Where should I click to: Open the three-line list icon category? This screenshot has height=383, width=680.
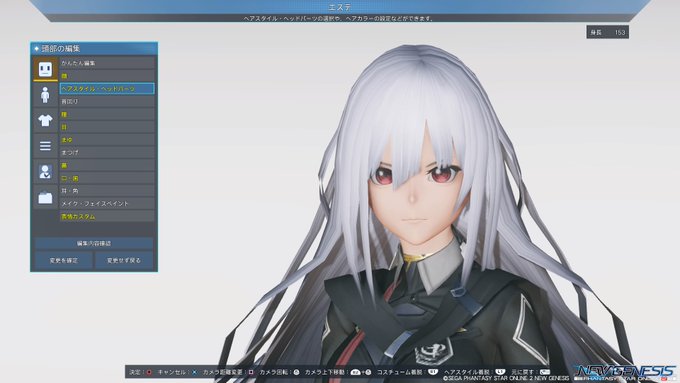46,146
